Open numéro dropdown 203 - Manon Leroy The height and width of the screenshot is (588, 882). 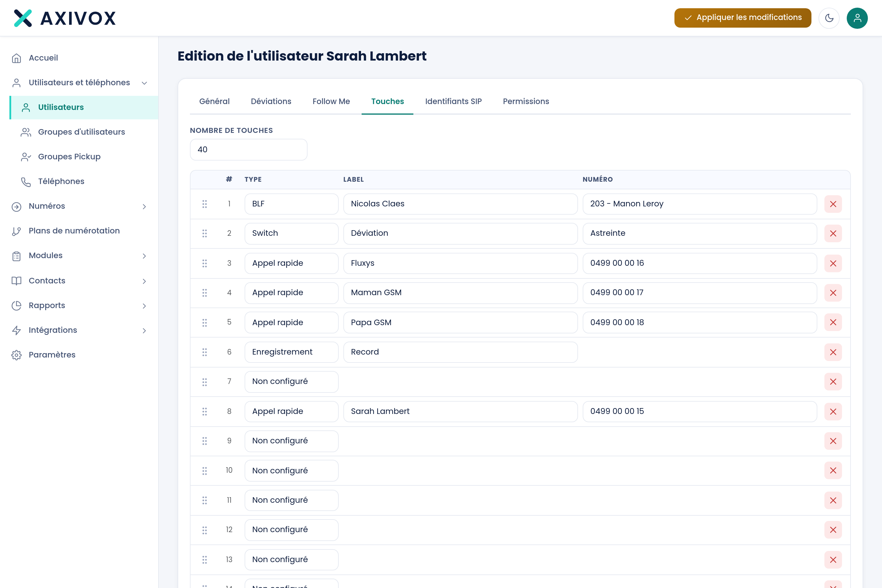point(700,204)
